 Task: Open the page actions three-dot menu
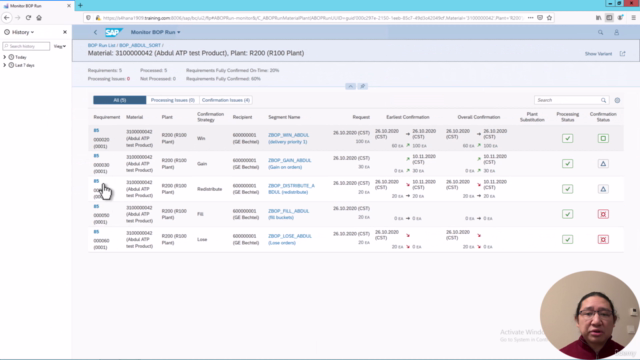click(x=530, y=18)
